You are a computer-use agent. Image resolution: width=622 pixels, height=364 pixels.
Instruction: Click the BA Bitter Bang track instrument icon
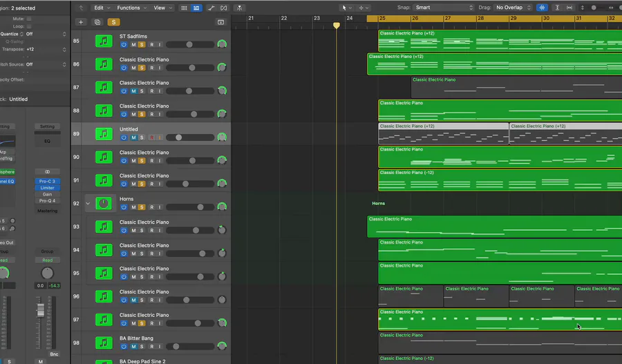click(x=104, y=343)
